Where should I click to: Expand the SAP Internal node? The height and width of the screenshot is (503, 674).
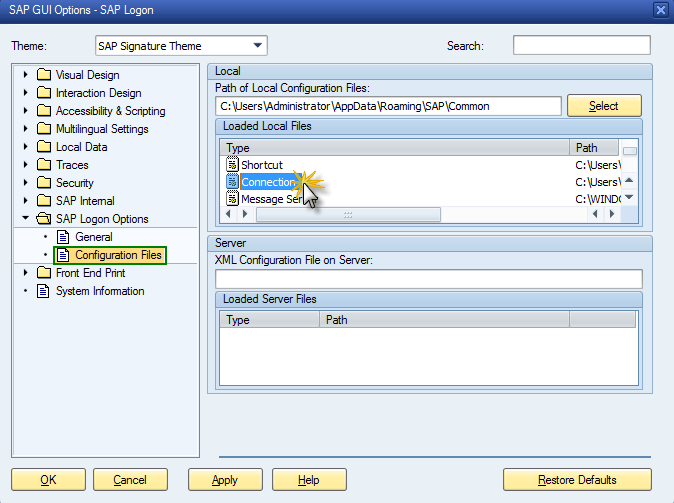(26, 200)
